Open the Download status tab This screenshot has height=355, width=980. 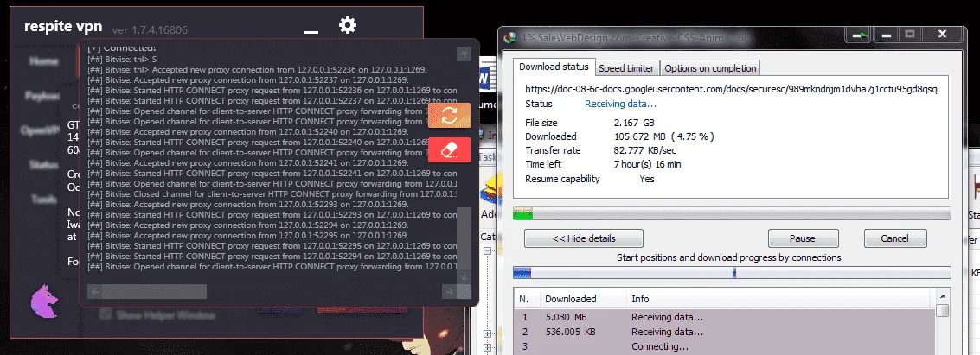[x=554, y=67]
